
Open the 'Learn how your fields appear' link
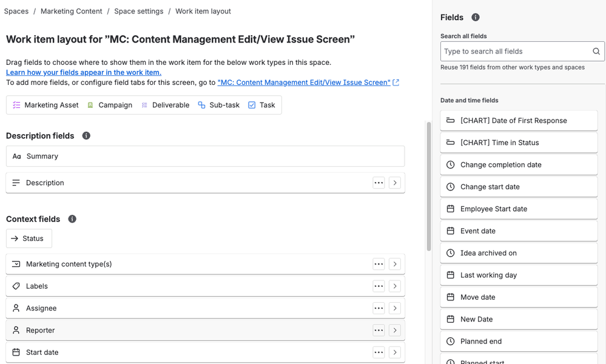[x=84, y=72]
